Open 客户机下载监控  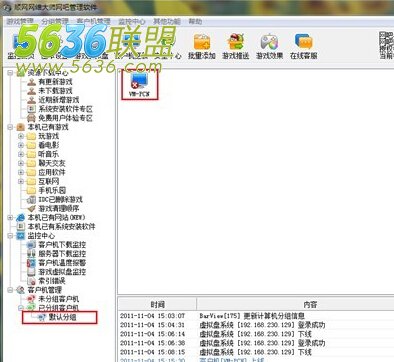(x=62, y=245)
